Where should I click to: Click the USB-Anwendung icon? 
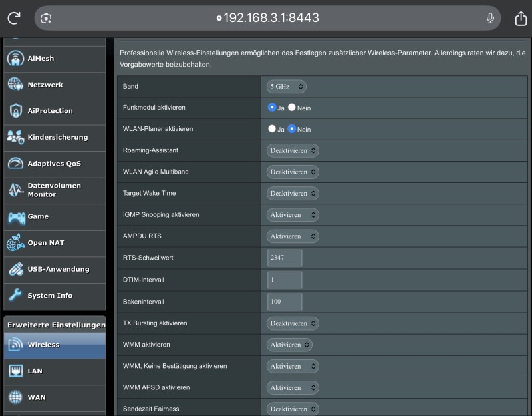pos(15,269)
